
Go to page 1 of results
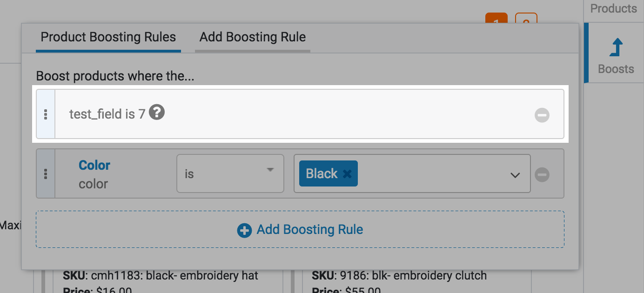pos(497,19)
